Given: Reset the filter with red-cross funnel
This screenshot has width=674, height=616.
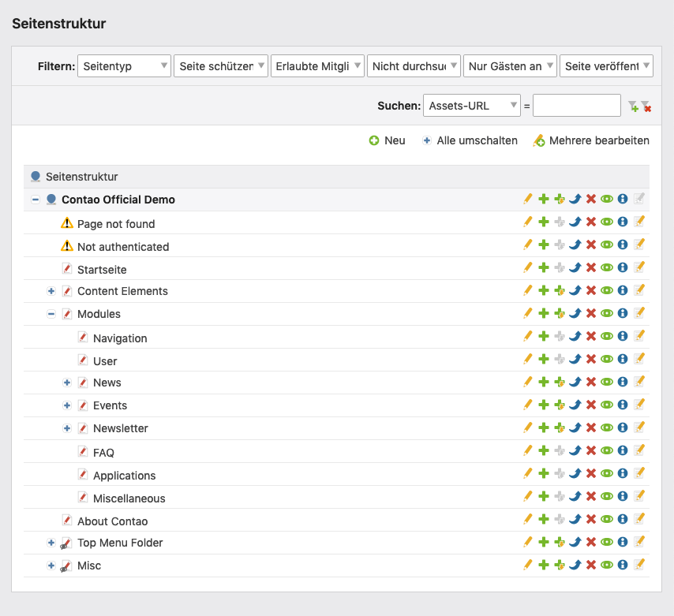Looking at the screenshot, I should click(646, 106).
